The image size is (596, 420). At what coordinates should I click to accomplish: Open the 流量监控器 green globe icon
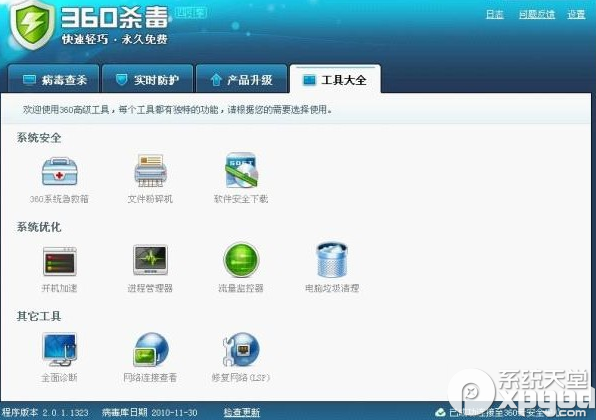241,260
